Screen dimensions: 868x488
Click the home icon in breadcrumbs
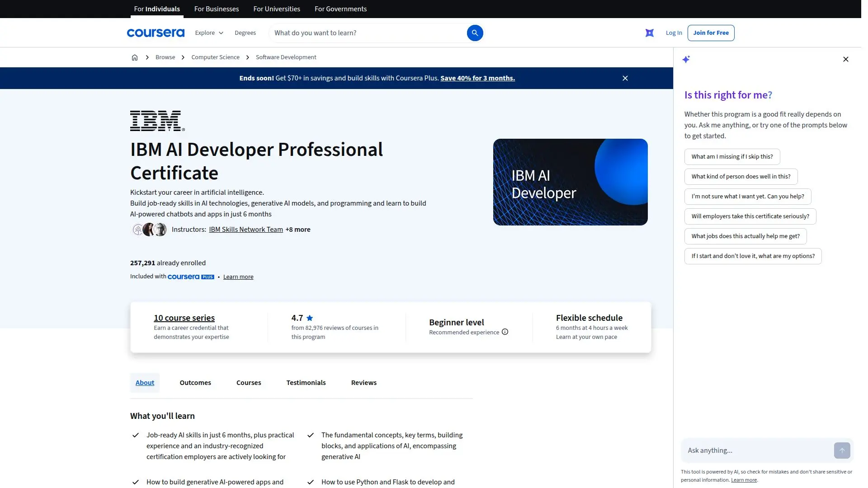point(135,57)
